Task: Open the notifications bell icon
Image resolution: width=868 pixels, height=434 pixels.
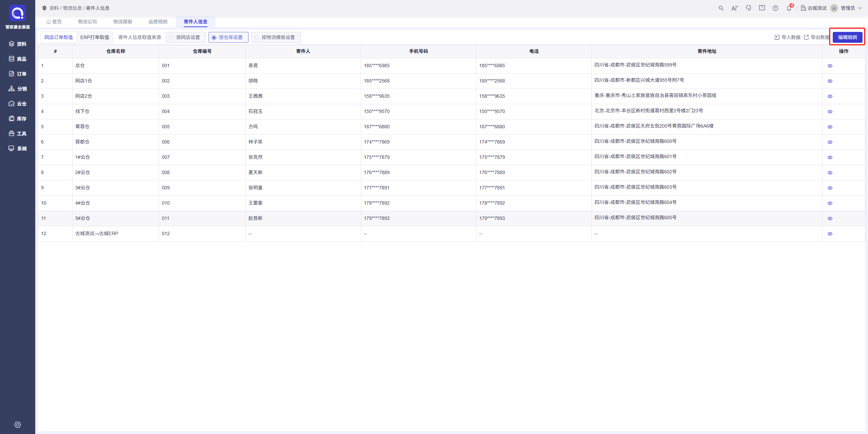Action: pyautogui.click(x=789, y=8)
